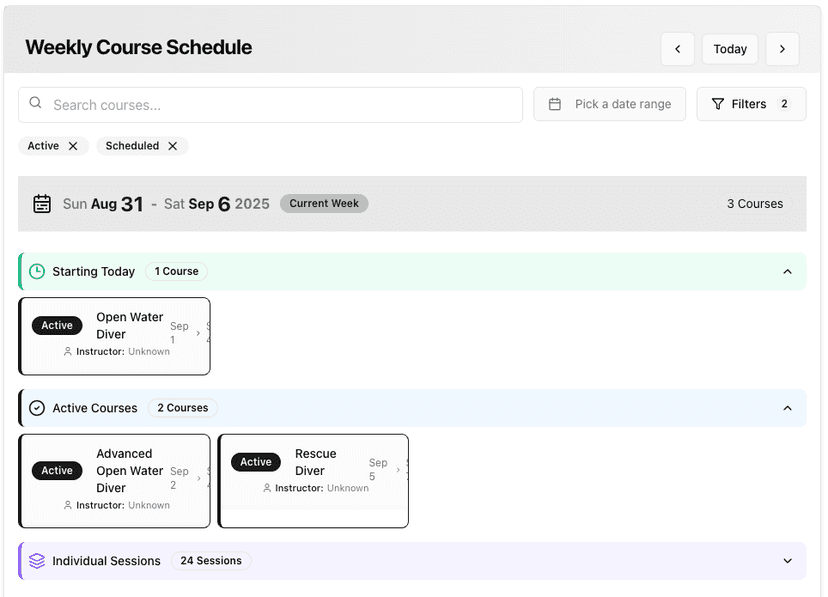Expand the Individual Sessions section

787,561
